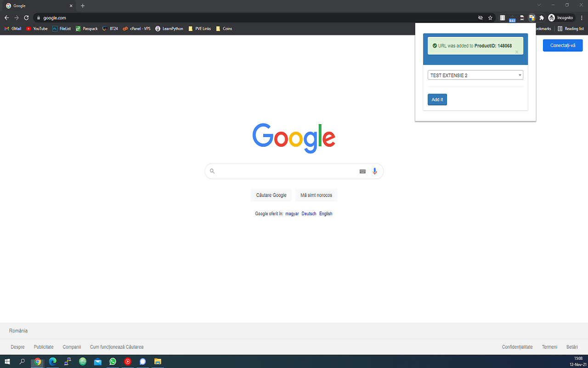
Task: Open a new tab with plus button
Action: click(x=83, y=6)
